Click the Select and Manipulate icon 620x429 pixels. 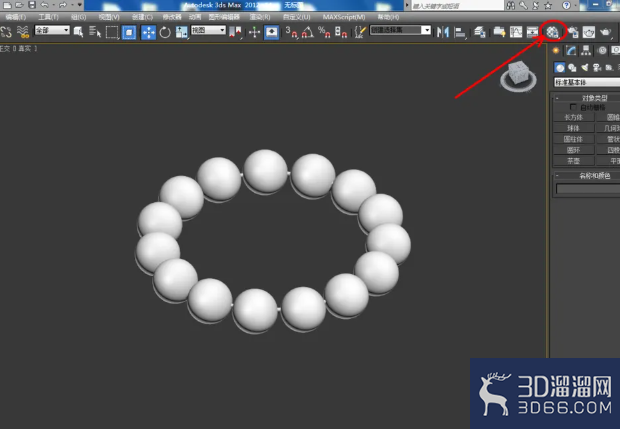point(254,32)
